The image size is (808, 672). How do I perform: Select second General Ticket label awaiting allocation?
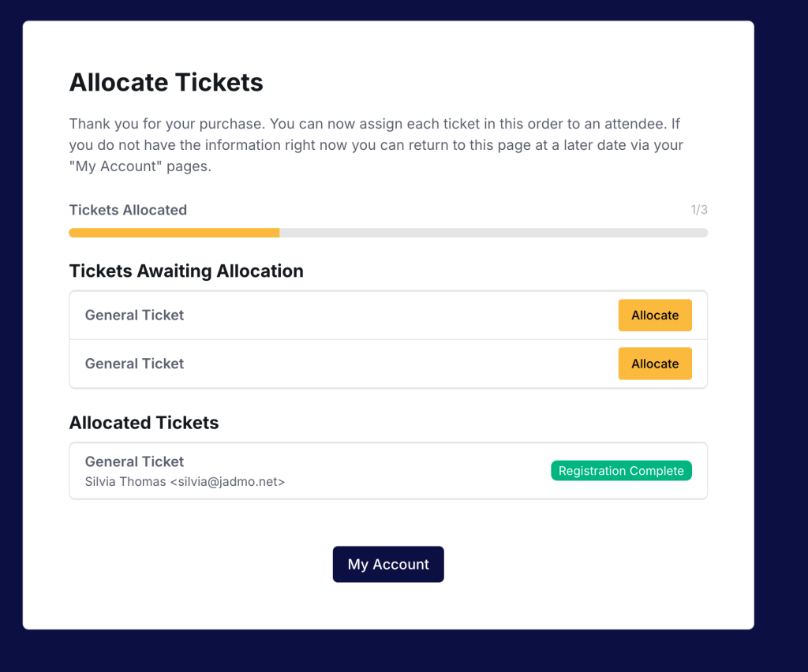134,364
